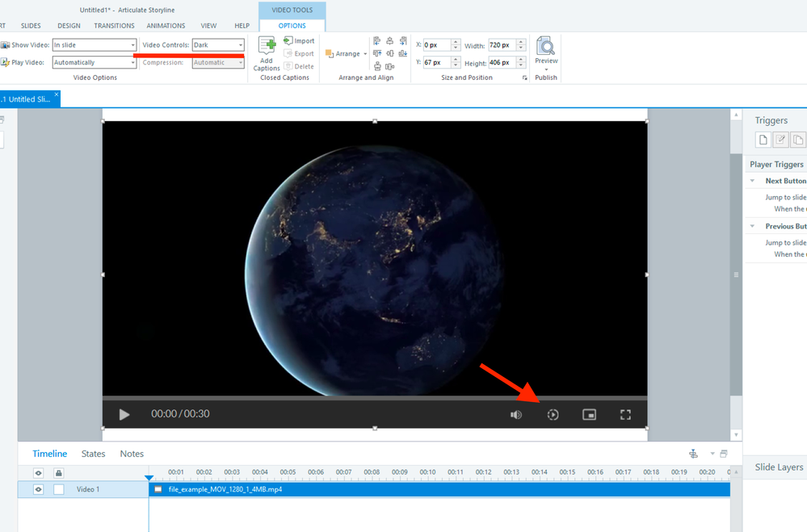This screenshot has width=807, height=532.
Task: Enter fullscreen using the video player icon
Action: point(625,414)
